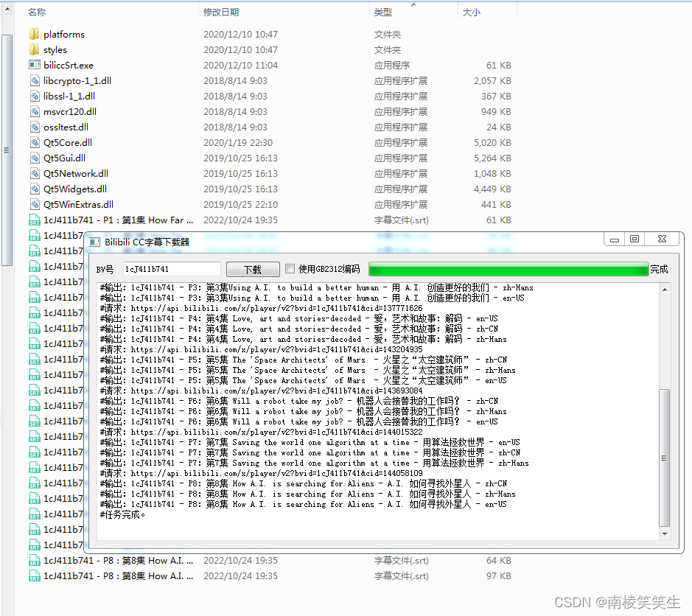Select the platforms folder name

click(64, 34)
